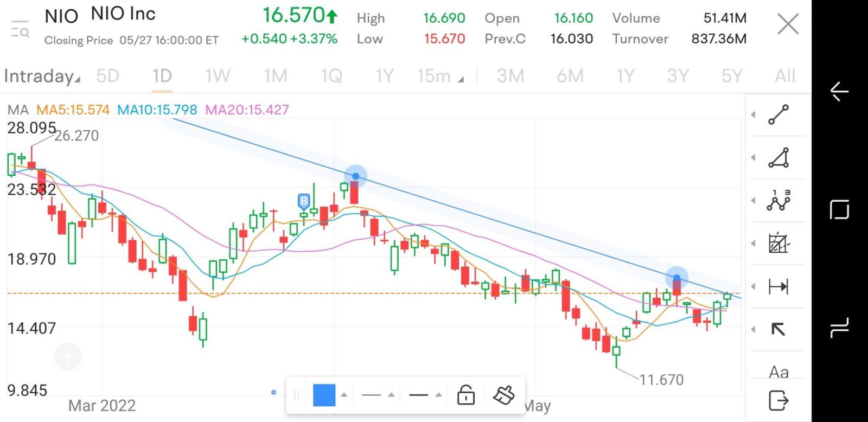
Task: Pick the blue line color swatch
Action: point(324,395)
